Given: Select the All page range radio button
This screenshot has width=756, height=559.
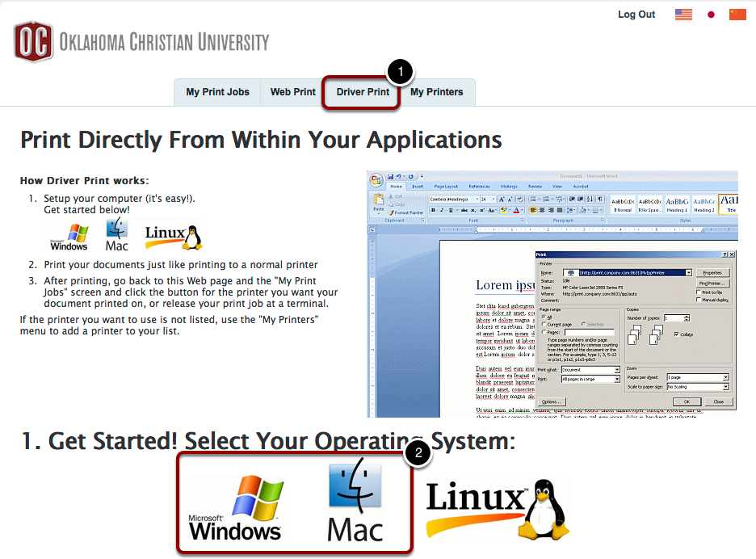Looking at the screenshot, I should pyautogui.click(x=544, y=317).
